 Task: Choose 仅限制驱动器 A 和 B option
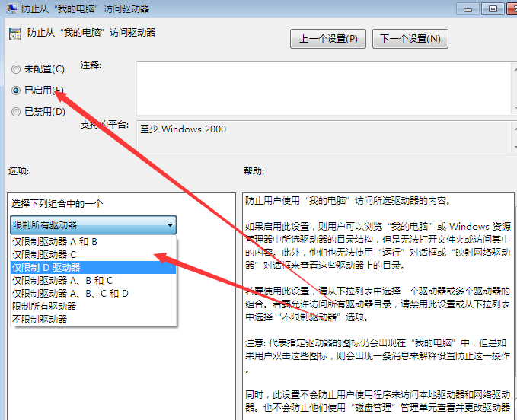click(94, 242)
